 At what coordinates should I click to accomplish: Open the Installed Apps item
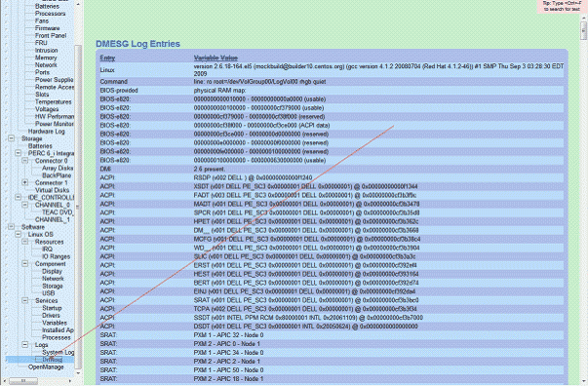pyautogui.click(x=58, y=330)
